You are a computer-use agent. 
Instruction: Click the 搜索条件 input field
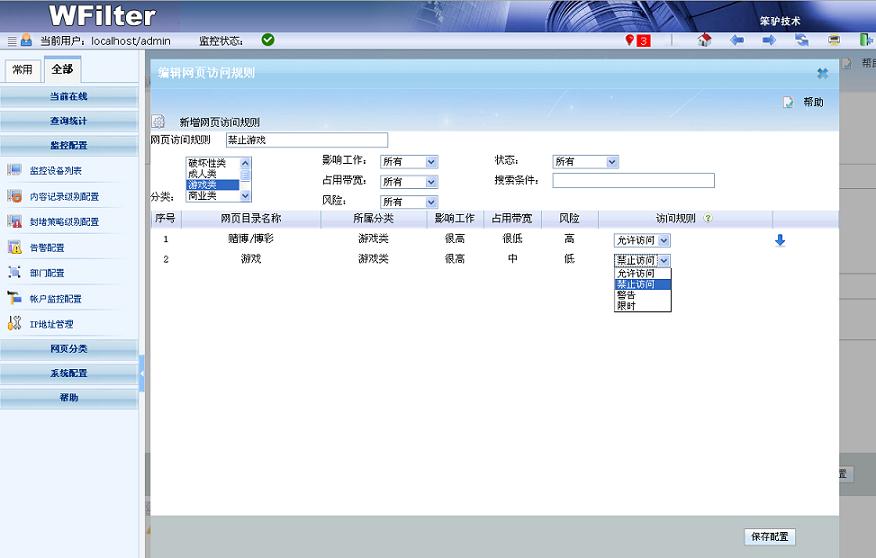pyautogui.click(x=633, y=181)
